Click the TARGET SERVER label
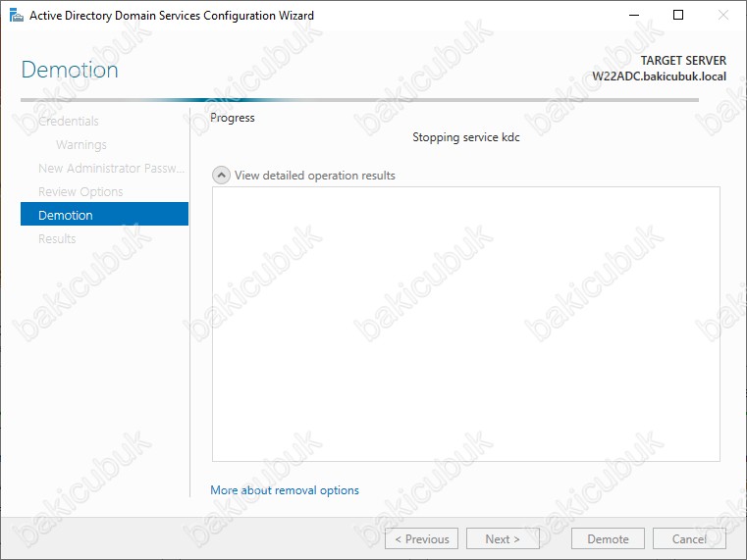 click(x=683, y=61)
